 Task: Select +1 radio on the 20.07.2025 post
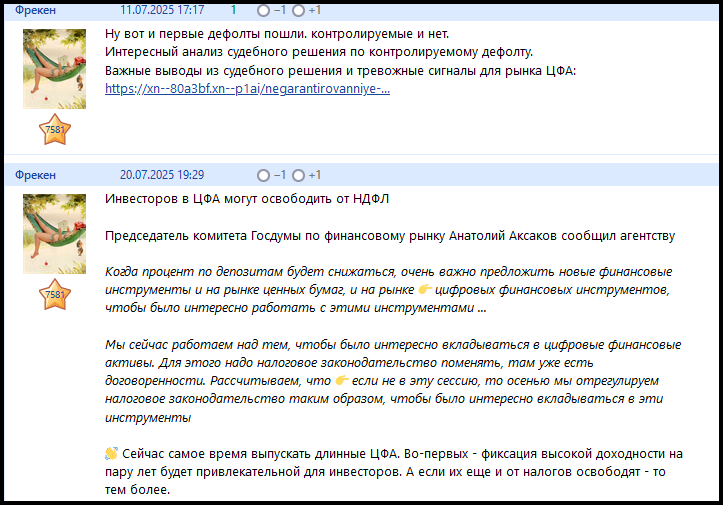point(298,175)
